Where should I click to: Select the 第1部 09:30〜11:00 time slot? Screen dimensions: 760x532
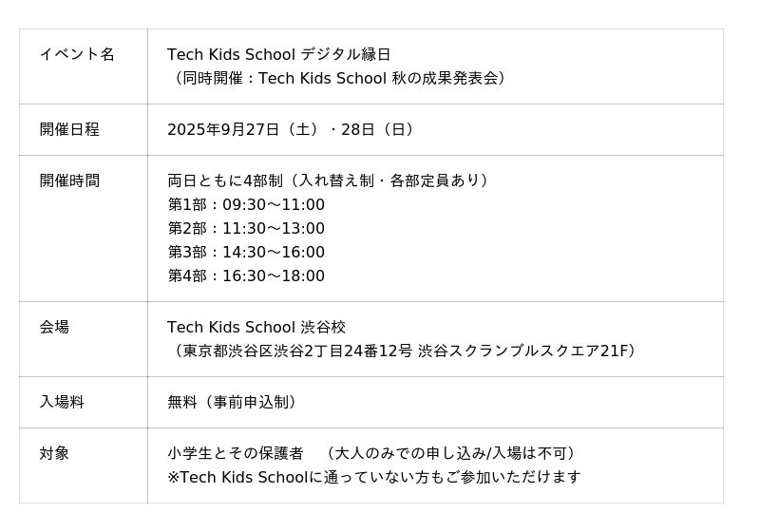click(246, 204)
